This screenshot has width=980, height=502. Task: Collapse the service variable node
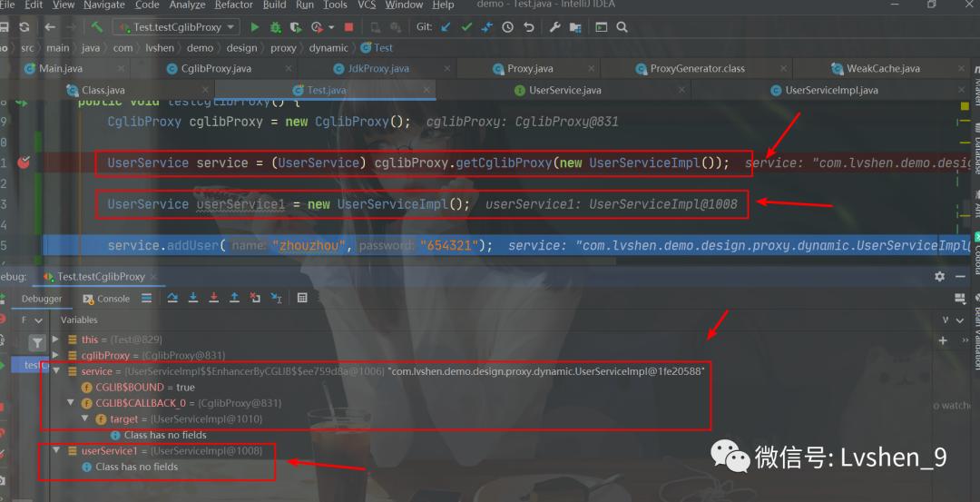pos(56,371)
